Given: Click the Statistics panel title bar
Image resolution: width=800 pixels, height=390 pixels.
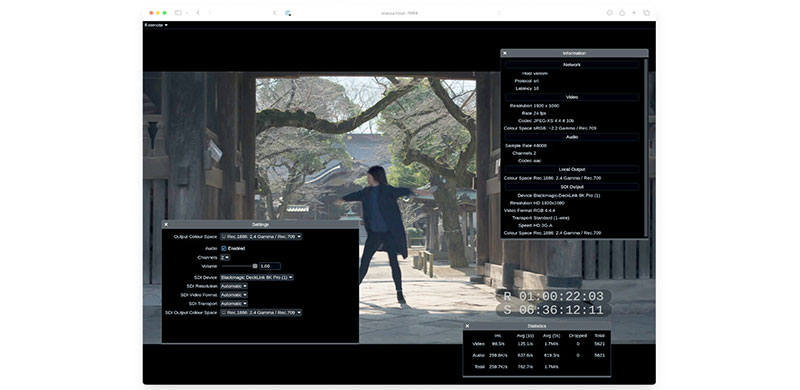Looking at the screenshot, I should pos(537,326).
